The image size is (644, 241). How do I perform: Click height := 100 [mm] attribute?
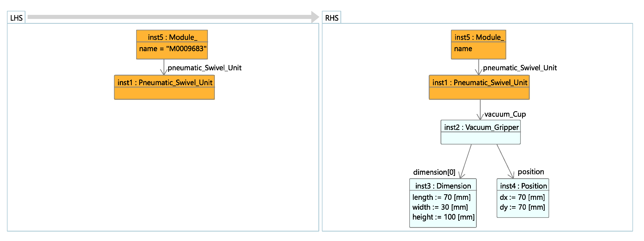443,217
